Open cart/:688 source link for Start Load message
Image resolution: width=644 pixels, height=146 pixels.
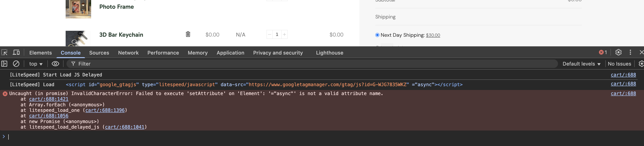pyautogui.click(x=623, y=75)
